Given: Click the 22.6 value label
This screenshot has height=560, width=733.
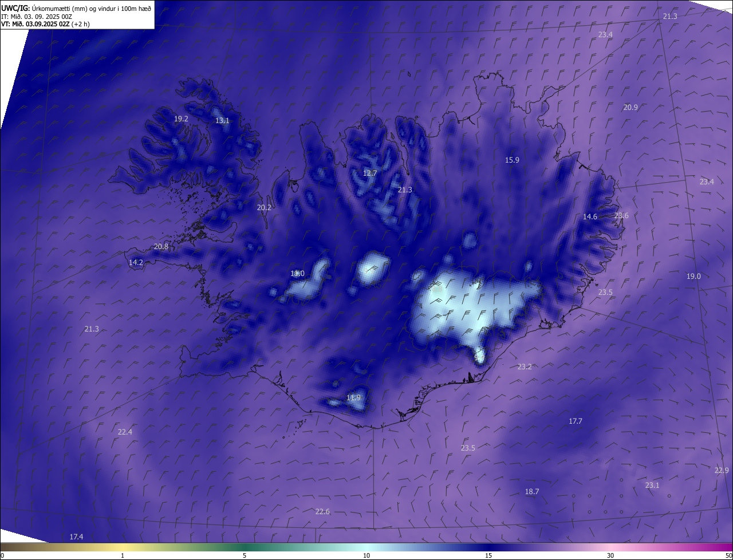Looking at the screenshot, I should 322,512.
